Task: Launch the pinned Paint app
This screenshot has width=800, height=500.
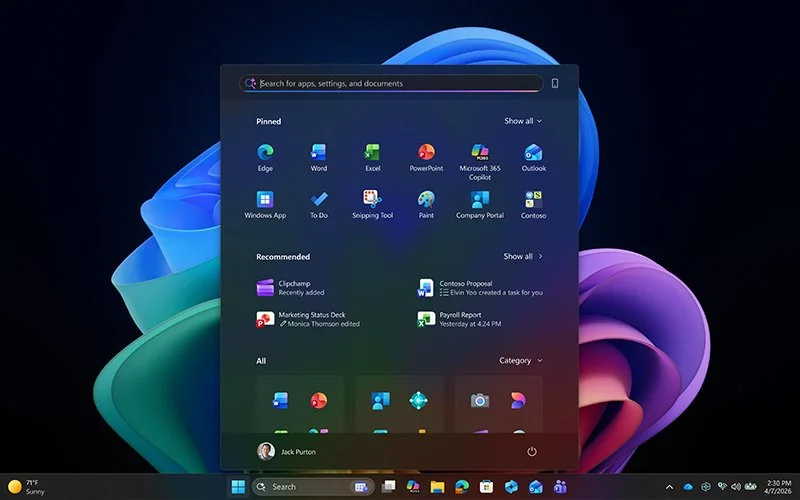Action: (x=426, y=205)
